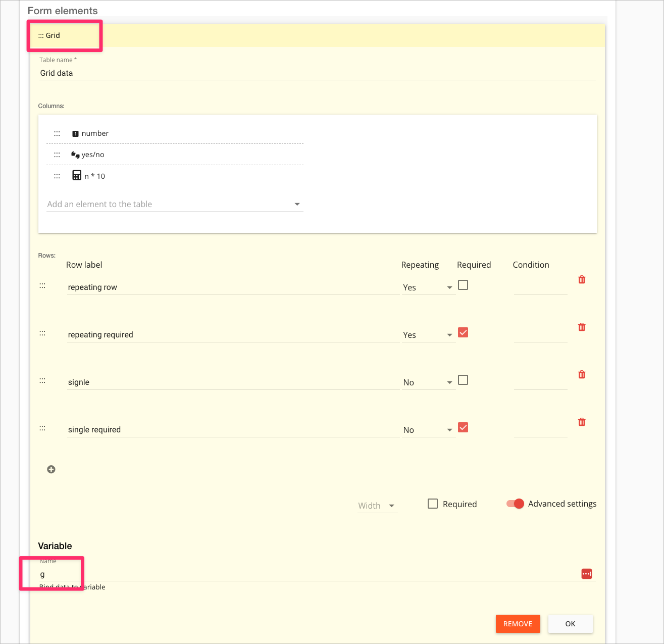The image size is (664, 644).
Task: Check Required for the repeating row
Action: click(463, 284)
